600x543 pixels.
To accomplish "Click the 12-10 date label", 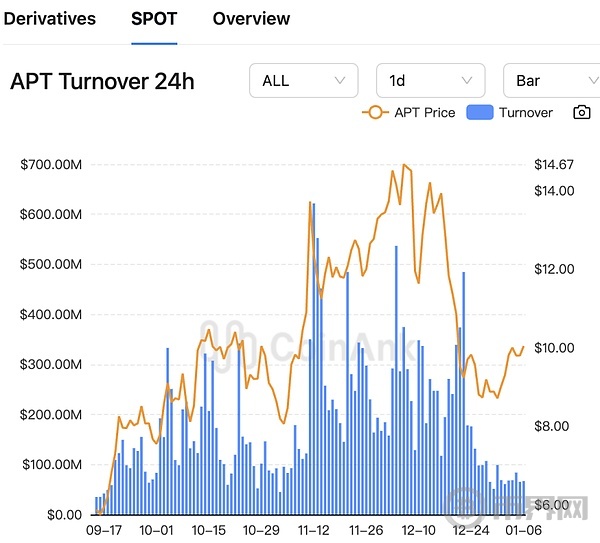I will pos(418,530).
